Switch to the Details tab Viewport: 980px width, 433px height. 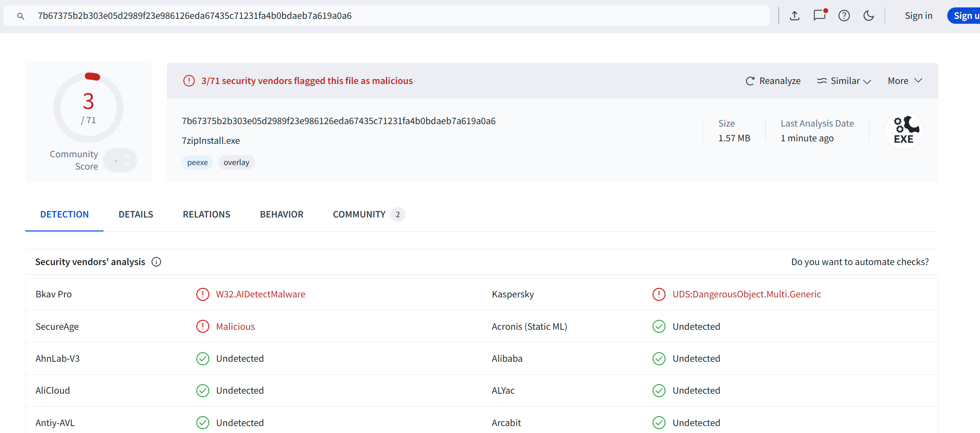(x=136, y=214)
